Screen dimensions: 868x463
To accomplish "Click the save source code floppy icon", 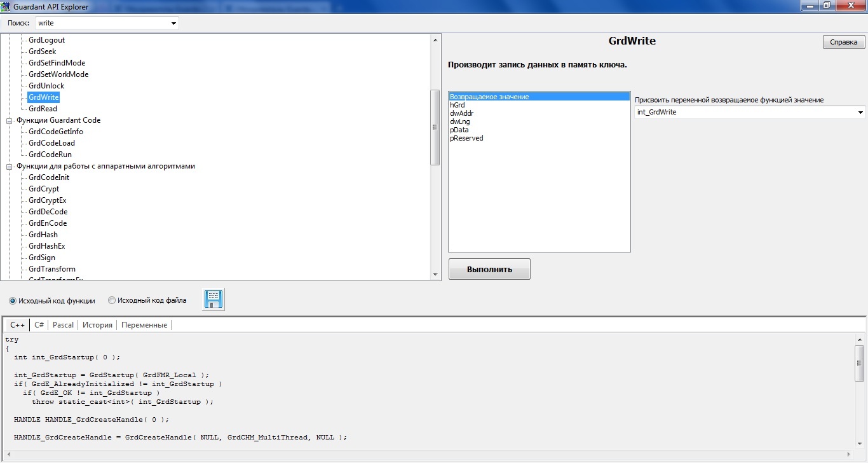I will (214, 300).
